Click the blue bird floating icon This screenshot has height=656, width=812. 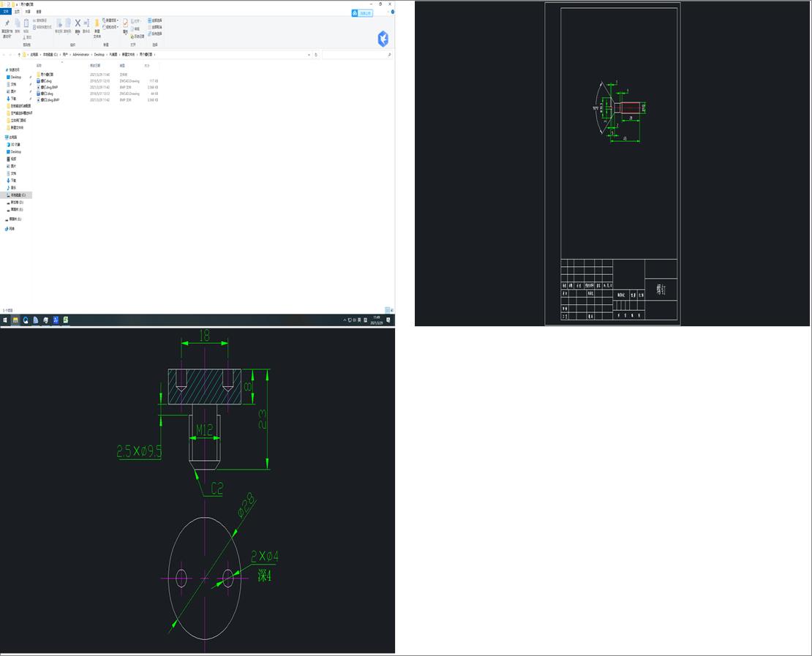click(383, 39)
